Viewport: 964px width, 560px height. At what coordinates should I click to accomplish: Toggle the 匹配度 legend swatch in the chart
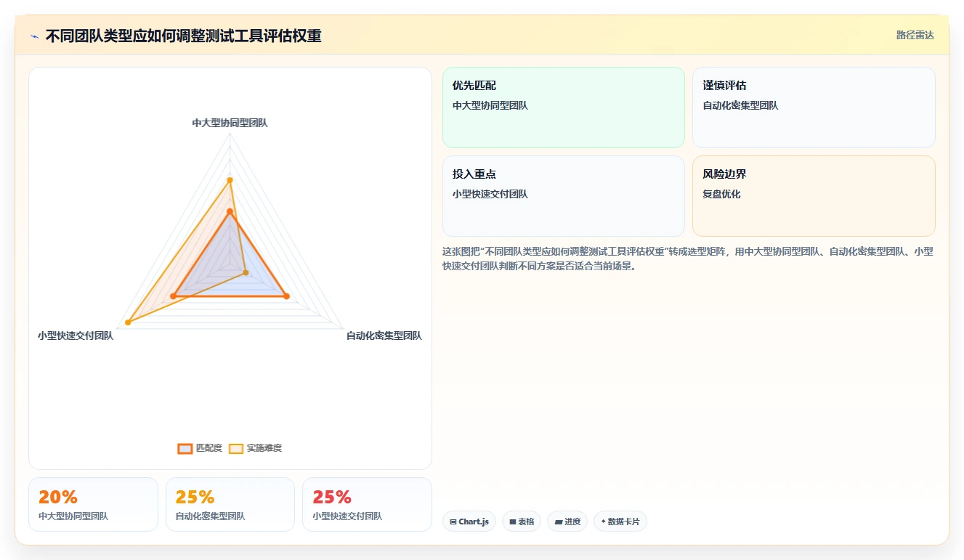coord(185,448)
